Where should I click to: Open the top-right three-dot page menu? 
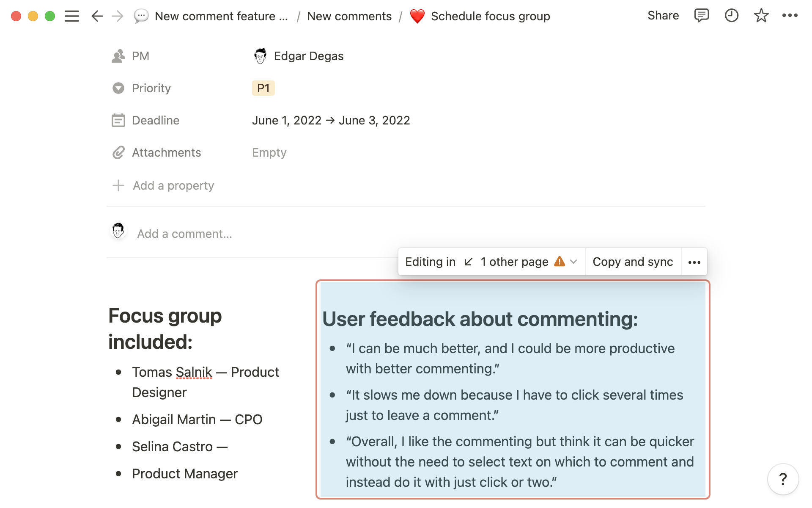point(790,16)
